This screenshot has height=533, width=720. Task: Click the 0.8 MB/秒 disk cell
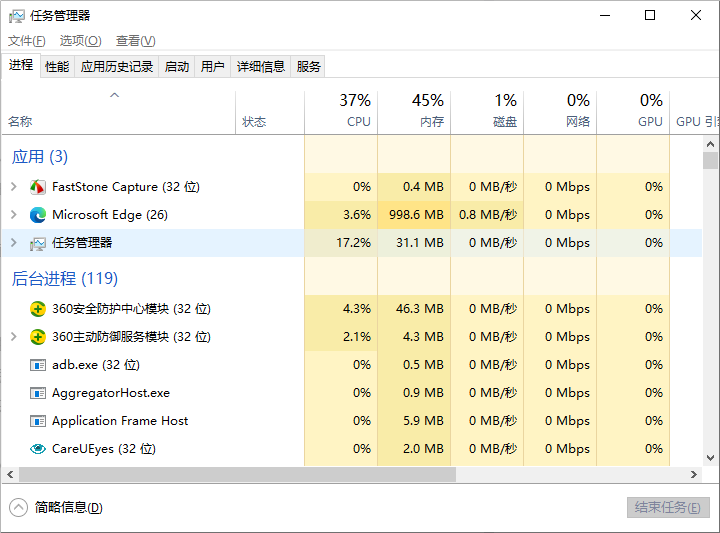[x=488, y=214]
